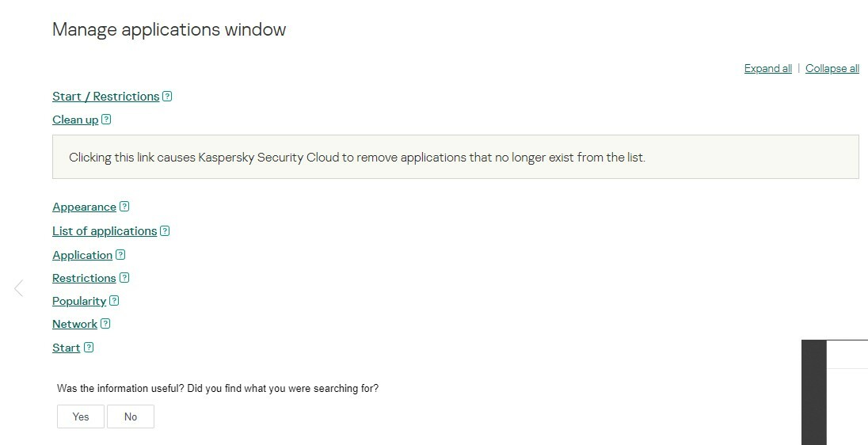Screen dimensions: 868x445
Task: Click the help icon next to Clean up
Action: (x=106, y=120)
